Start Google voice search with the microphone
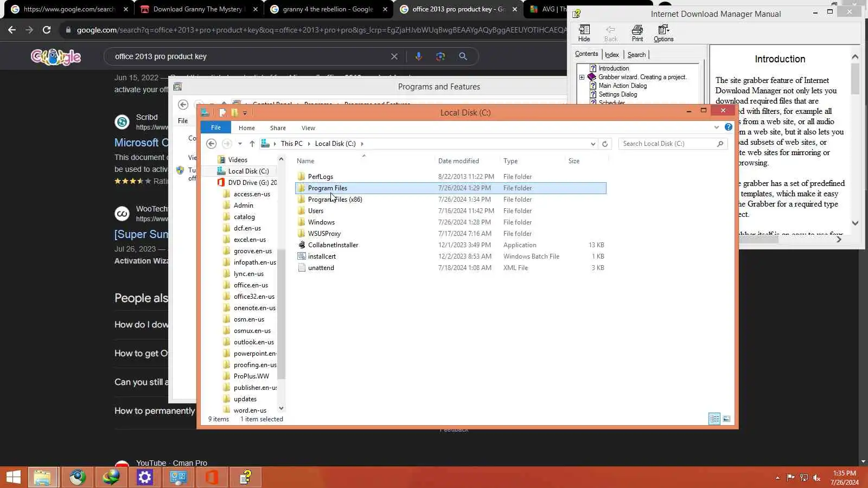 coord(418,56)
